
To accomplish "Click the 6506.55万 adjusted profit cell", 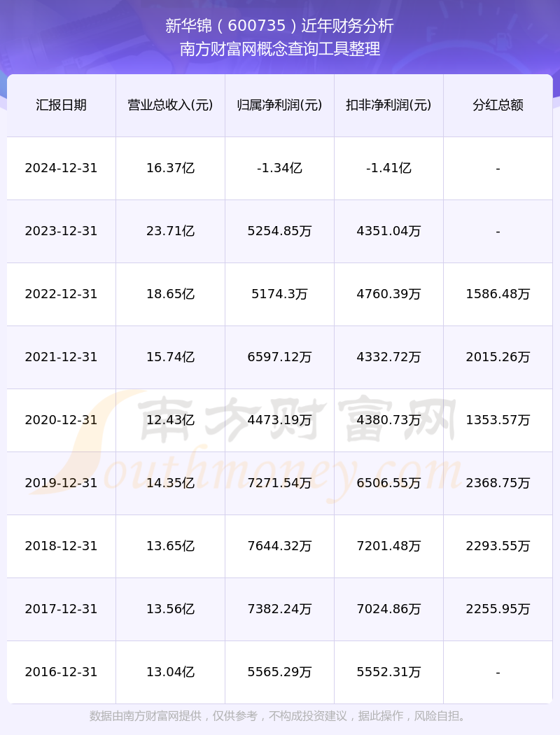I will (388, 483).
